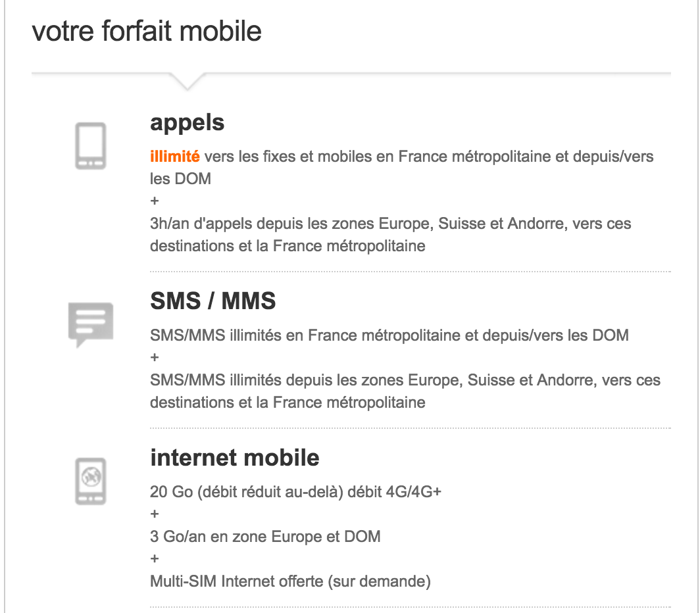Click "Multi-SIM Internet offerte (sur demande)" text

[290, 581]
